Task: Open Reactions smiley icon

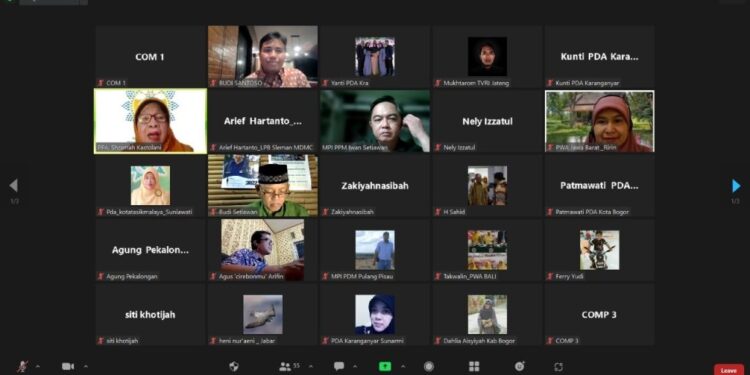Action: 519,366
